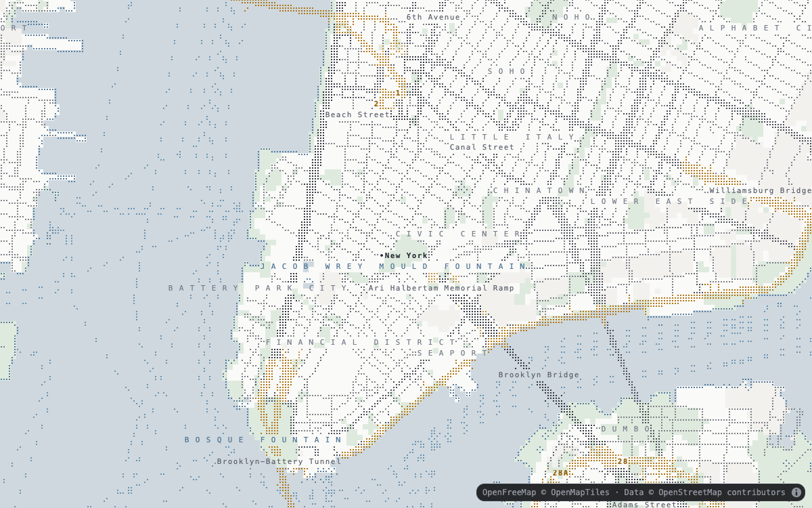Toggle the attribution info icon
The width and height of the screenshot is (812, 508).
pos(796,492)
